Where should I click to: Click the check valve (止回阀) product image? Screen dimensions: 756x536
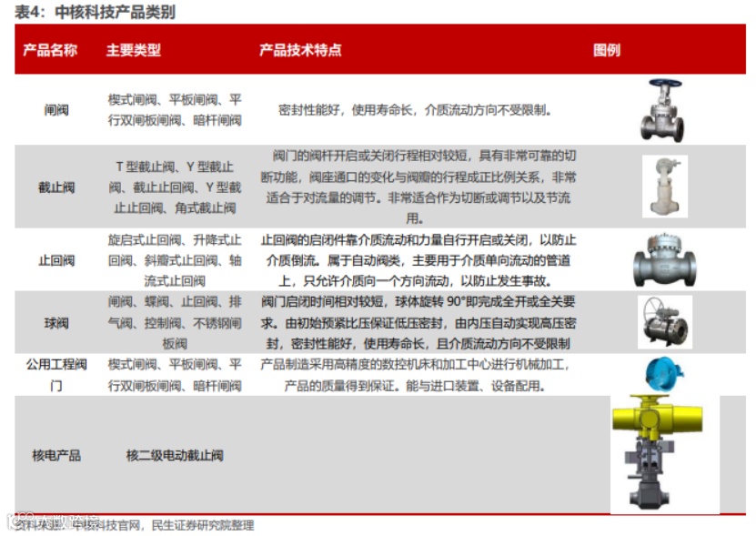(x=664, y=261)
